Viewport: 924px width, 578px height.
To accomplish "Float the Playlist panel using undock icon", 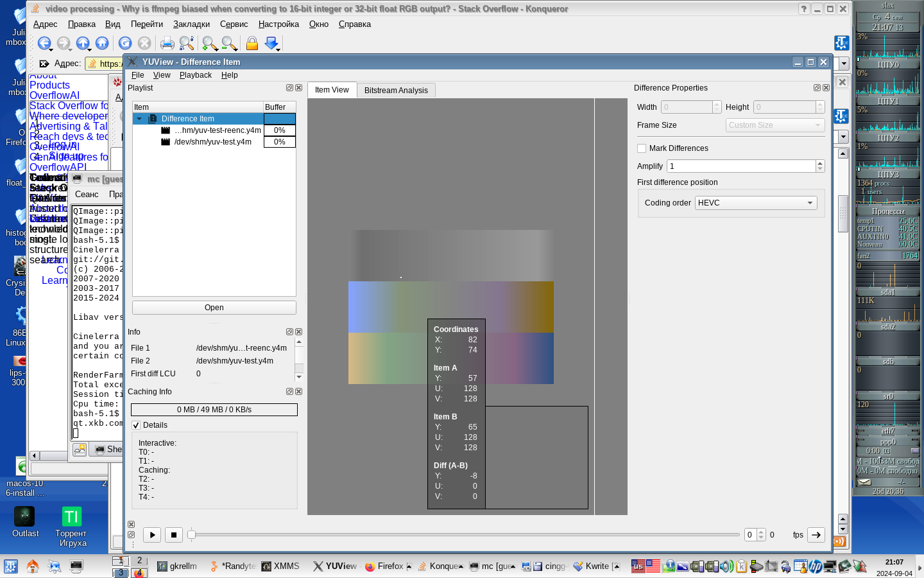I will (x=289, y=88).
